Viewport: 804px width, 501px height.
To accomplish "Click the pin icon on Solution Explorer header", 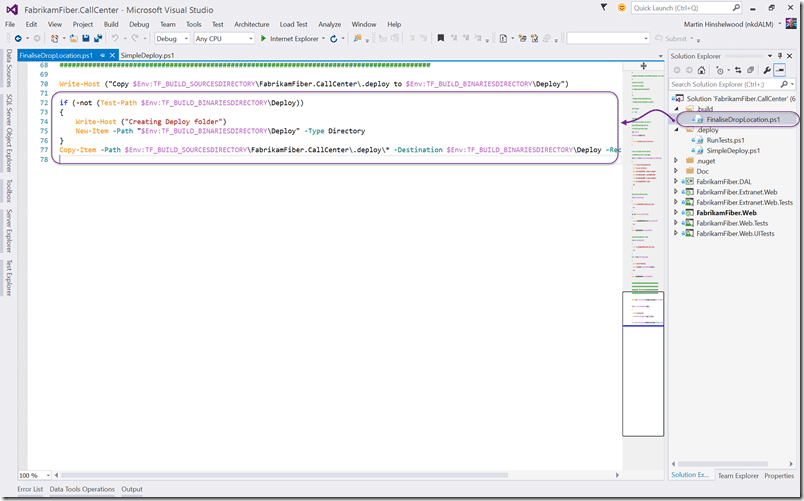I will [x=780, y=56].
